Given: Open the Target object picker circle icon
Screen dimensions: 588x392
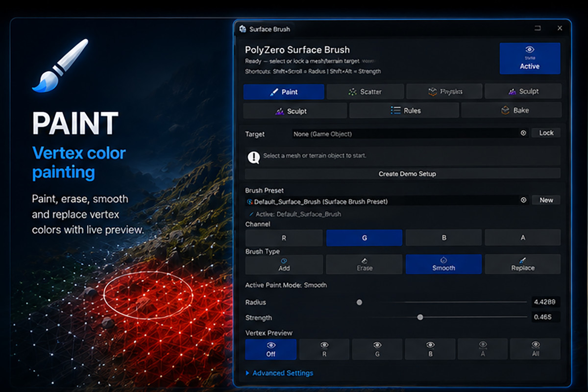Looking at the screenshot, I should 523,133.
